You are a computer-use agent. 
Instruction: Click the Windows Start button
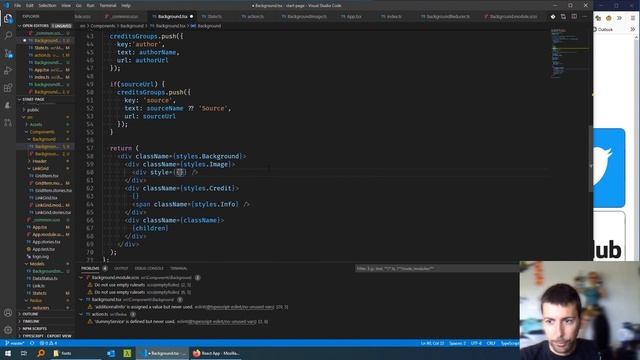coord(8,353)
